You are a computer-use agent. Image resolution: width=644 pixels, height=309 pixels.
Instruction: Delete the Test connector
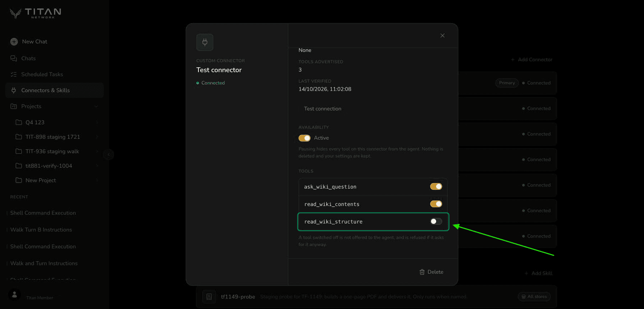click(x=431, y=272)
